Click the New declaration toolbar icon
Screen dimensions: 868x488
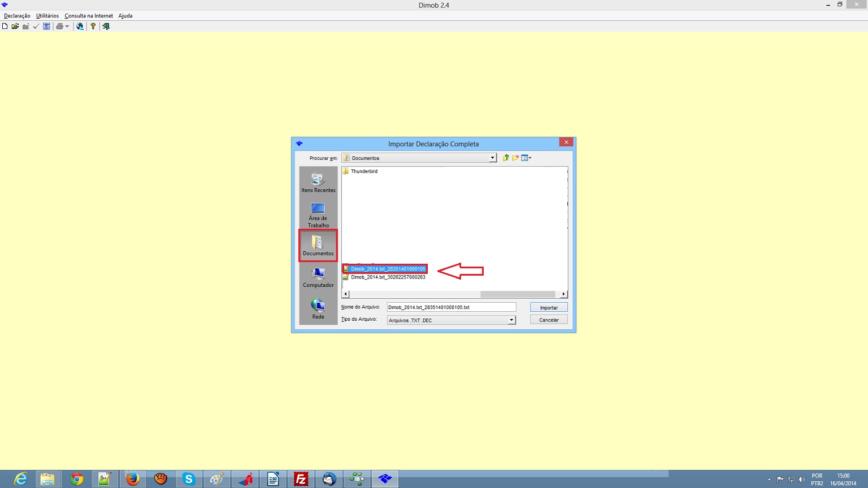tap(5, 27)
